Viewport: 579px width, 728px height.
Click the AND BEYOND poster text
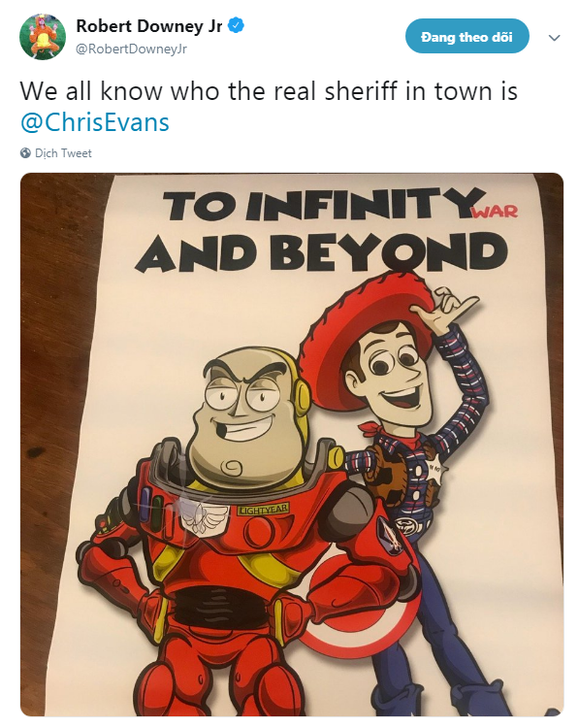321,252
